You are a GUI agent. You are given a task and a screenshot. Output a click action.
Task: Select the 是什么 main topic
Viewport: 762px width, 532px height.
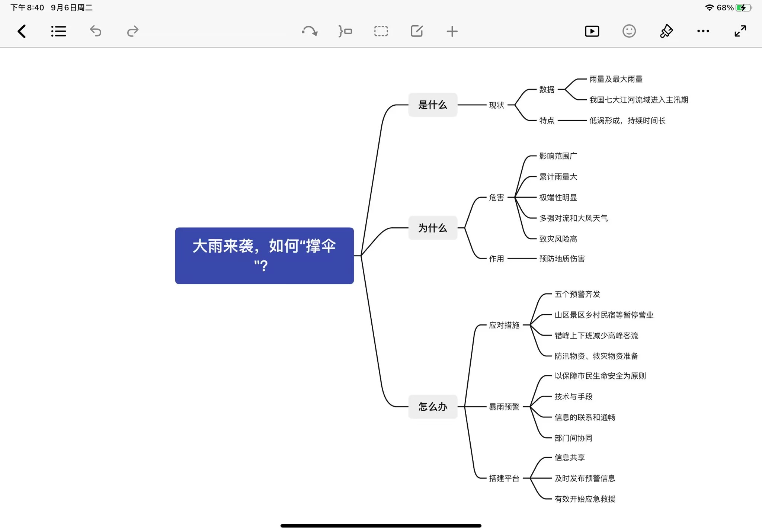432,105
